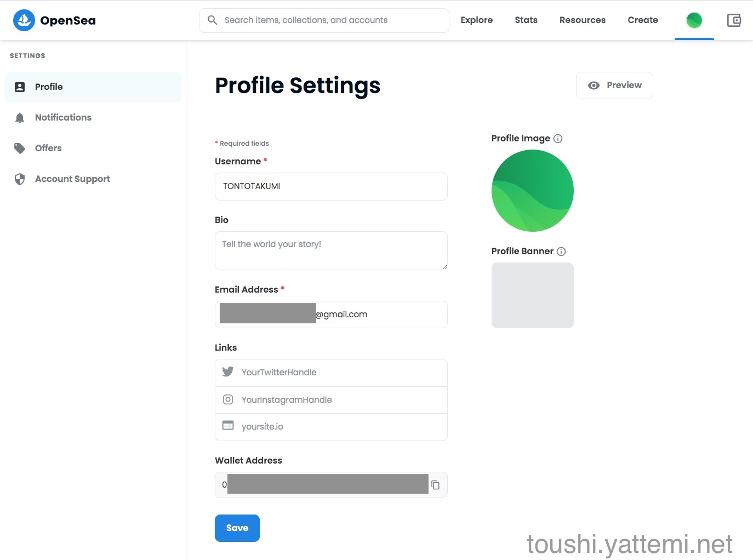
Task: Open the Offers settings section
Action: [x=48, y=148]
